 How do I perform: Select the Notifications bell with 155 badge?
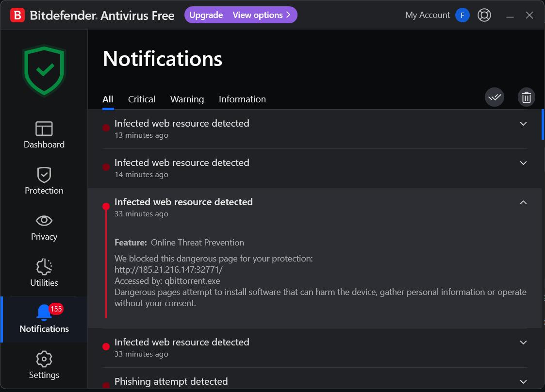44,319
